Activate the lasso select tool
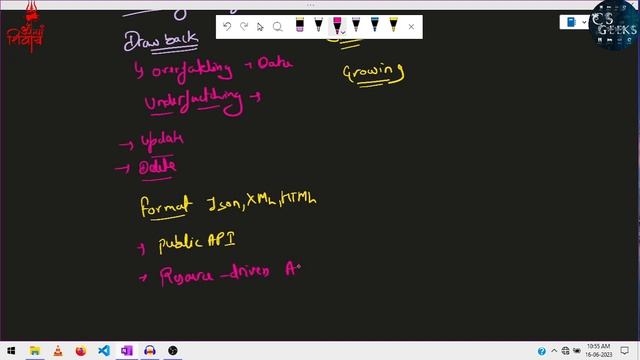The image size is (640, 360). 278,27
